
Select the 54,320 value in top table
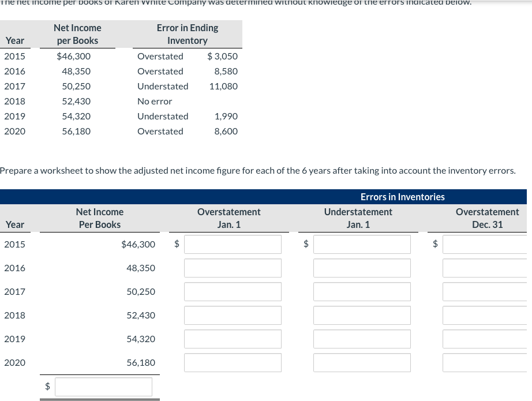point(76,116)
